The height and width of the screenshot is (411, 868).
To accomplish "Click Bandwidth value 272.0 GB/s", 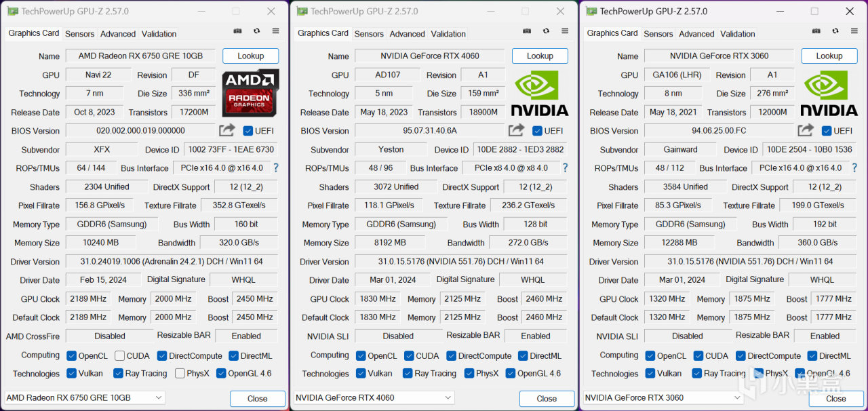I will tap(529, 243).
